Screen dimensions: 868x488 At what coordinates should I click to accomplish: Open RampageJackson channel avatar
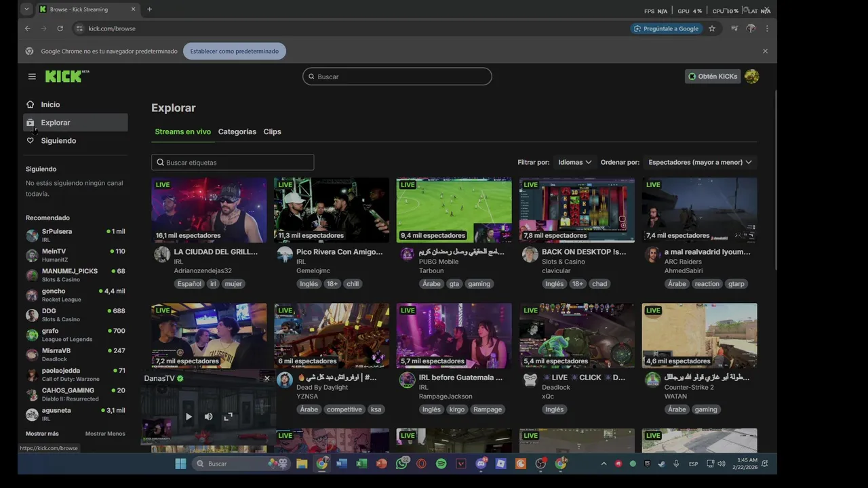coord(407,380)
